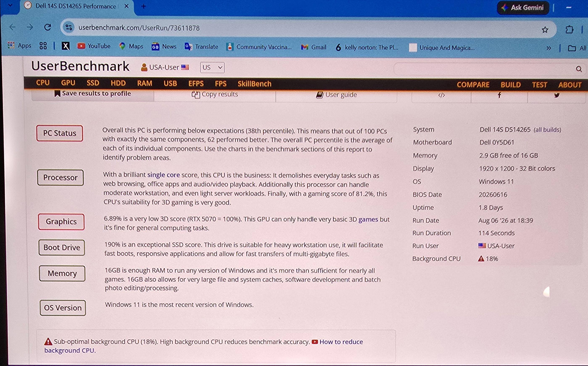Screen dimensions: 588x366
Task: Open the User guide
Action: pyautogui.click(x=336, y=95)
